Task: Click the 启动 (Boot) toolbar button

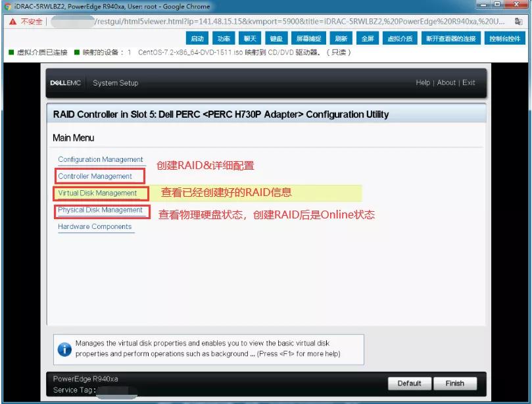Action: (x=197, y=38)
